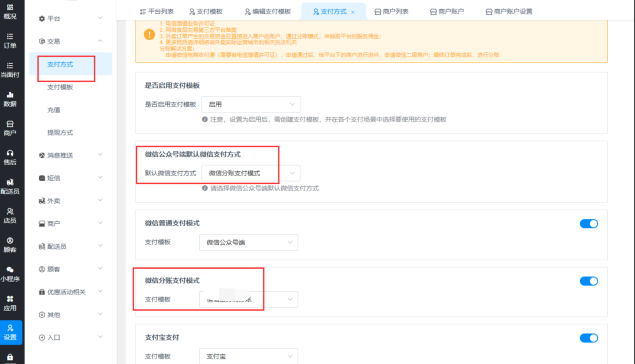Expand the 消息推送 menu chevron
Image resolution: width=635 pixels, height=364 pixels.
100,155
